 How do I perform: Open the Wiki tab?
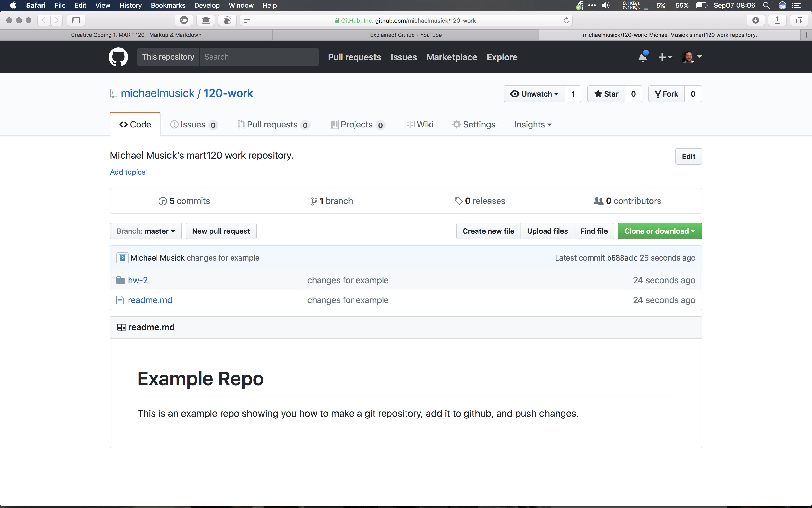420,125
